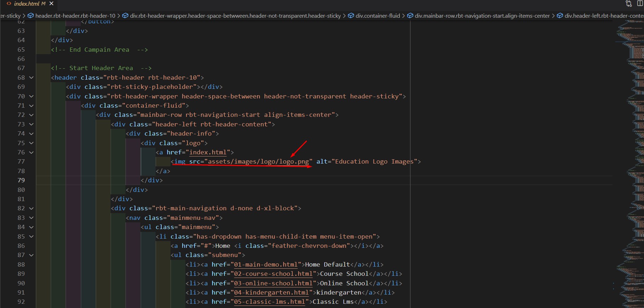Select breadcrumb header.rbt-header.rbt-header-10
Screen dimensions: 644x308
(75, 16)
